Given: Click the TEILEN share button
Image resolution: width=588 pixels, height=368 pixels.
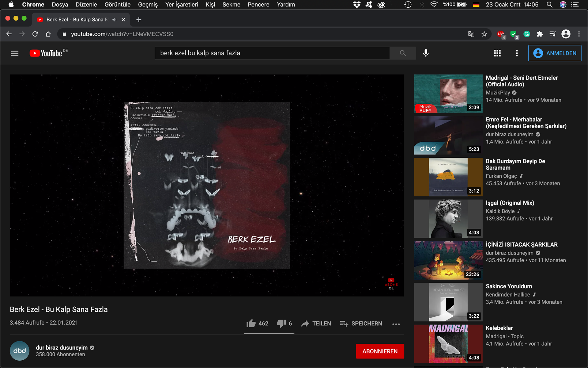Looking at the screenshot, I should coord(316,324).
